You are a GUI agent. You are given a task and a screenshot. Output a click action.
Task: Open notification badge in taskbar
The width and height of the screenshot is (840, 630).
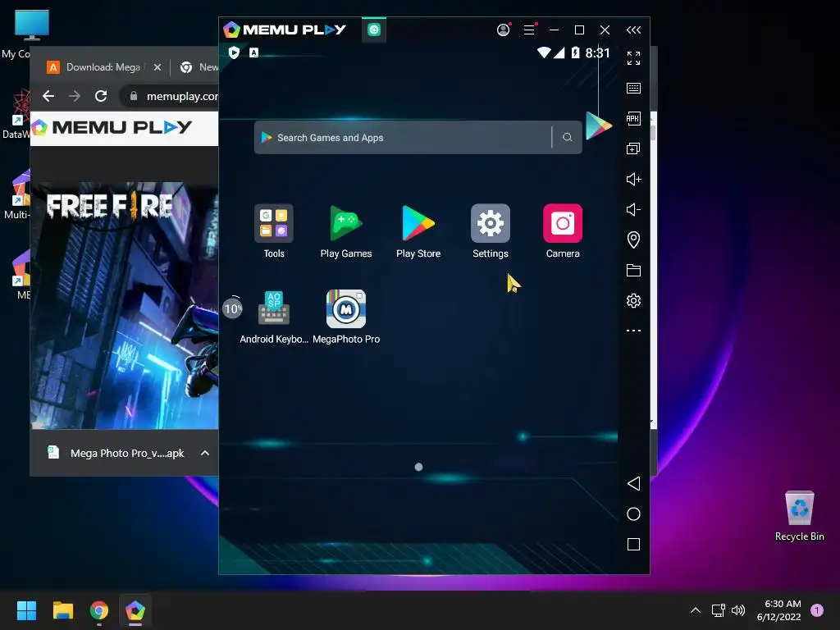(817, 610)
